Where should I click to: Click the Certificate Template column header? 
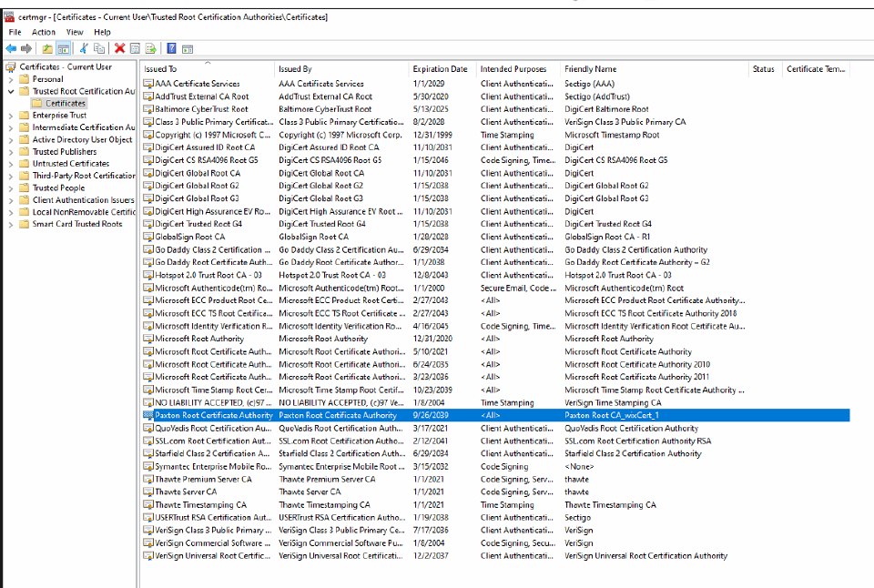(x=817, y=69)
